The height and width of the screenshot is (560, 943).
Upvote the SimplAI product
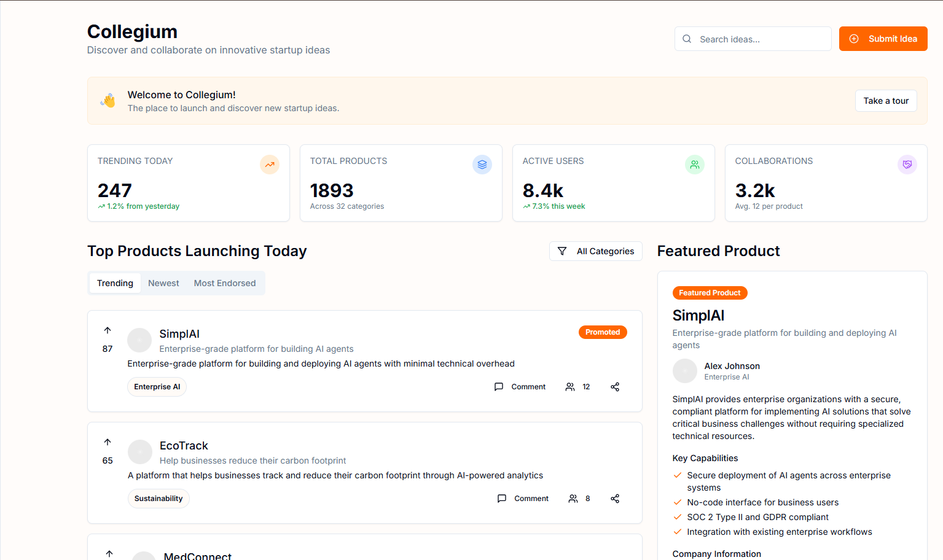(x=108, y=330)
